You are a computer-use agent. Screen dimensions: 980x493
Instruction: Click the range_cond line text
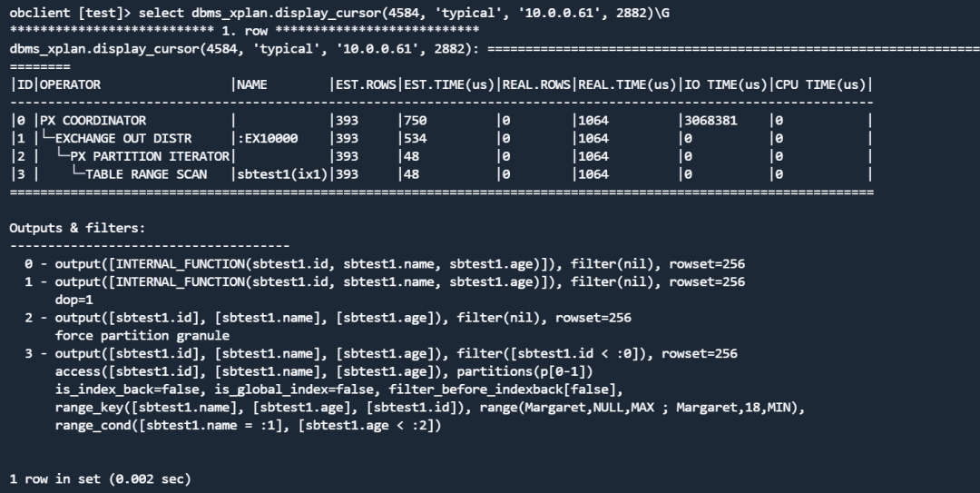pyautogui.click(x=248, y=426)
